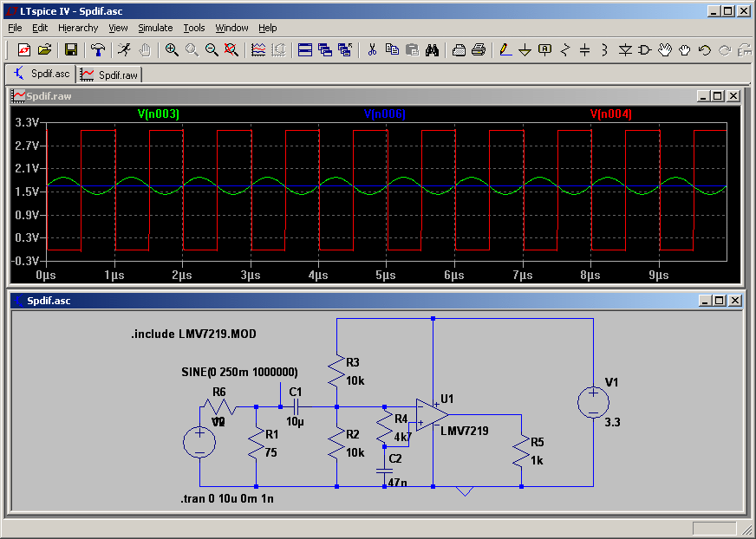Click the red V(n004) trace label

coord(611,114)
